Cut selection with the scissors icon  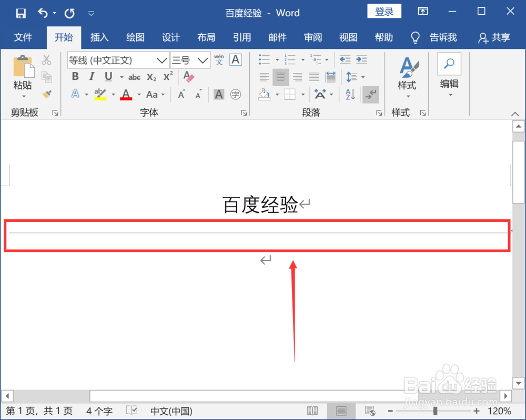tap(47, 60)
